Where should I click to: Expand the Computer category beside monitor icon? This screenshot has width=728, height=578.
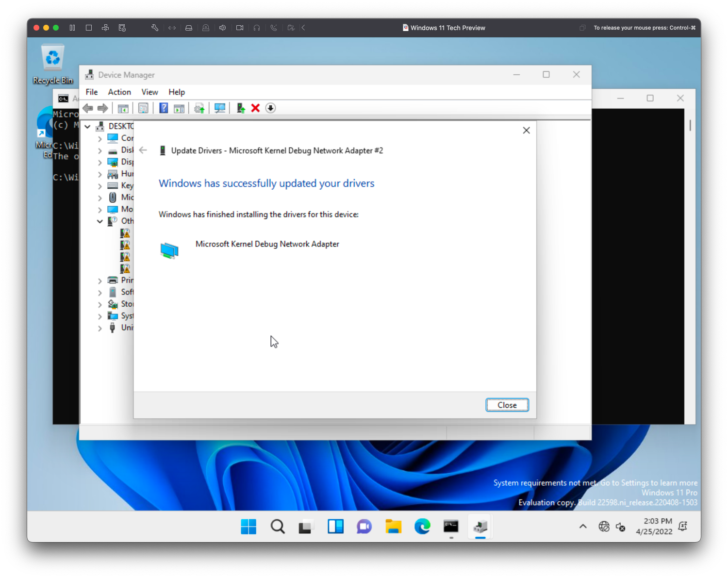(100, 139)
